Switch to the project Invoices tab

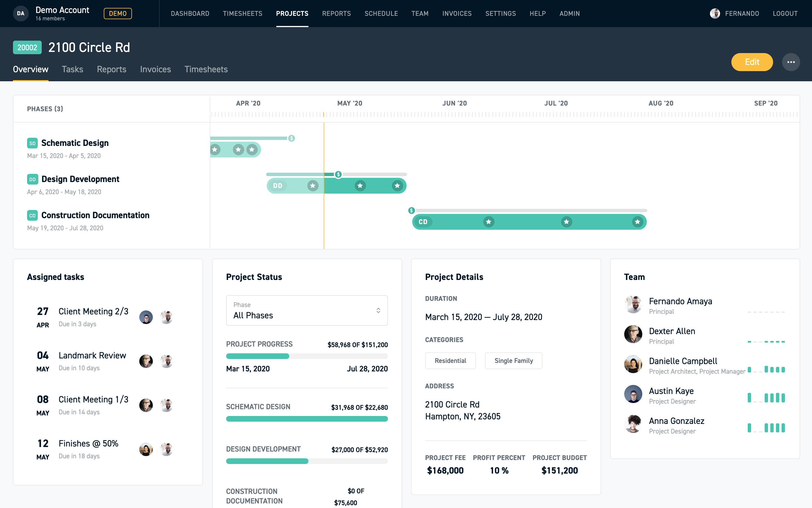click(155, 69)
